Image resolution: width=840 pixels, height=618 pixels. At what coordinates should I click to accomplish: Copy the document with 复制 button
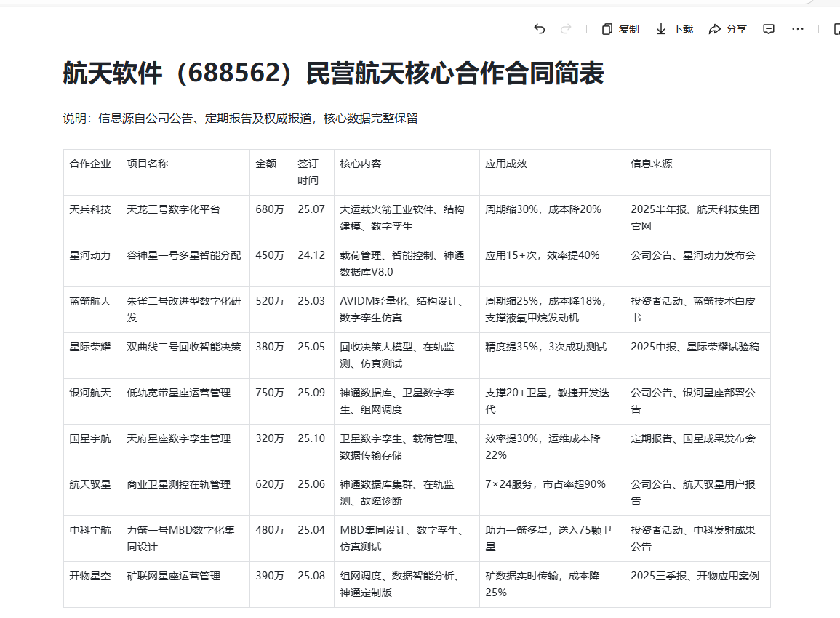point(620,29)
